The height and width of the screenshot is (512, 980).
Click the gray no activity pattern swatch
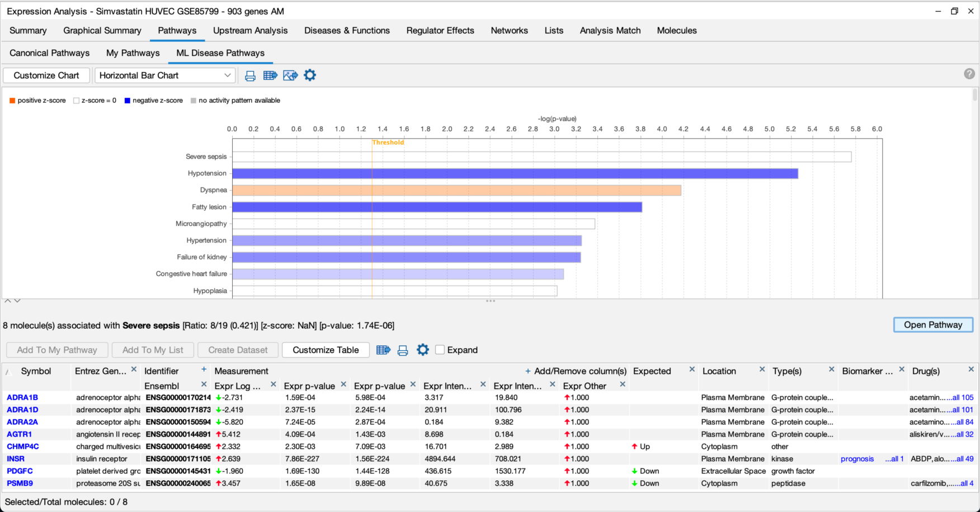pos(194,101)
